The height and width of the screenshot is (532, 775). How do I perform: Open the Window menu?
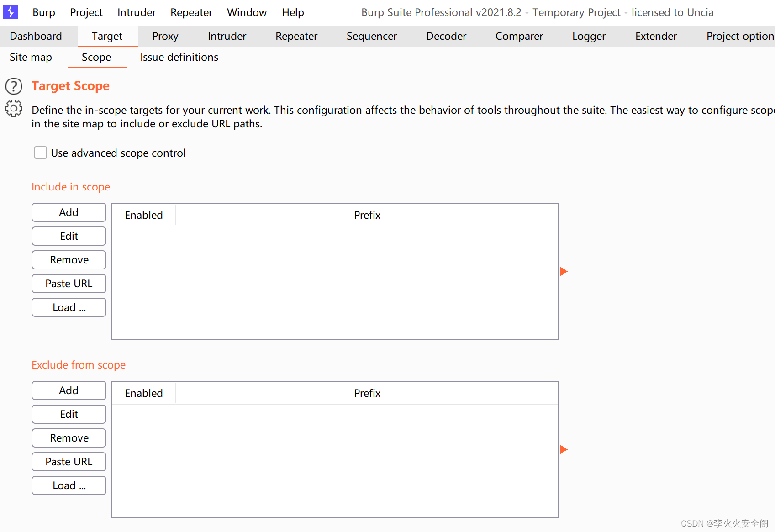[x=247, y=12]
